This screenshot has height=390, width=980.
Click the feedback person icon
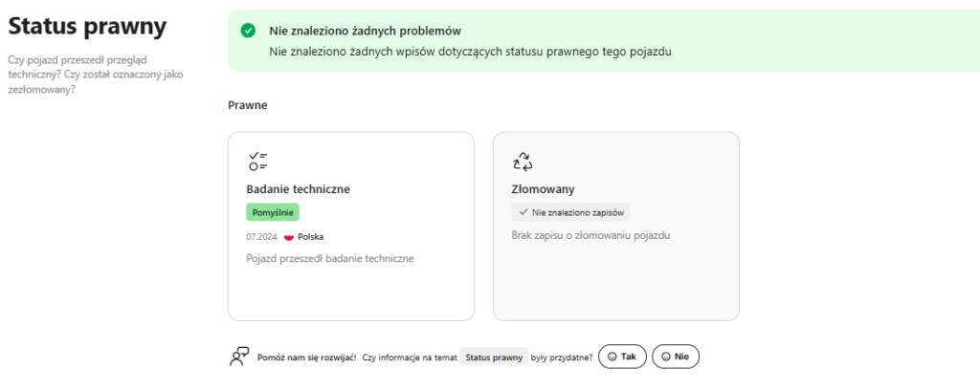click(239, 357)
